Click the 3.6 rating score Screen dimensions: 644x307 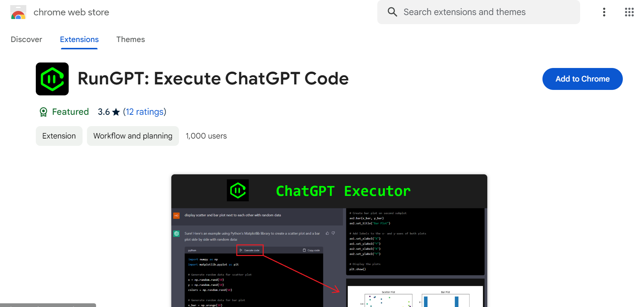[x=103, y=111]
